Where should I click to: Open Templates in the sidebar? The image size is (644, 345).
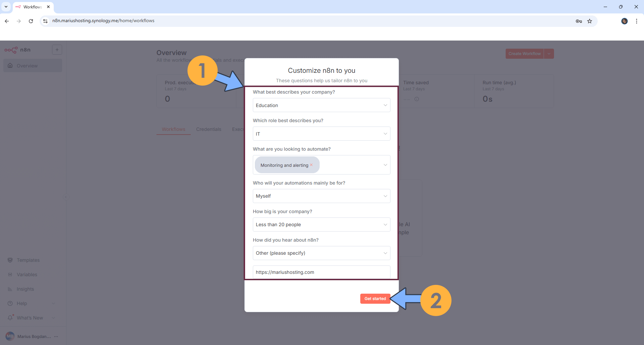point(33,260)
